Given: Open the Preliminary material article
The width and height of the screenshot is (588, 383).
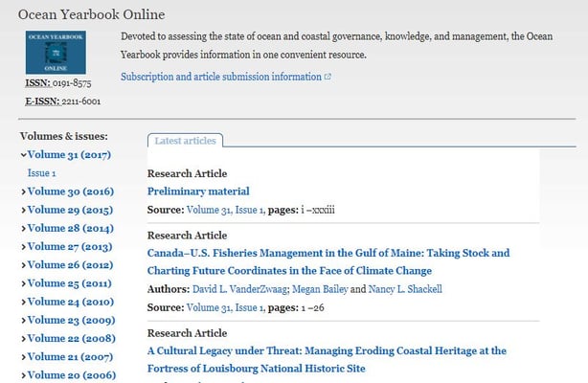Looking at the screenshot, I should [198, 191].
